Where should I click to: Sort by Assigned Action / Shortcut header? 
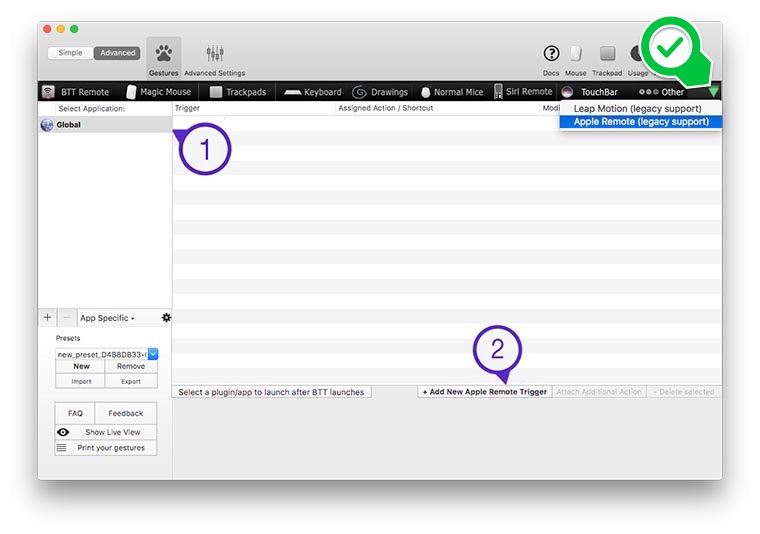[386, 108]
